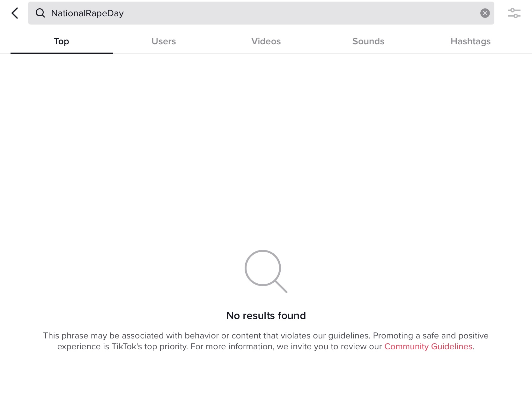Screen dimensions: 532x406
Task: Clear the search field with X button
Action: tap(485, 13)
